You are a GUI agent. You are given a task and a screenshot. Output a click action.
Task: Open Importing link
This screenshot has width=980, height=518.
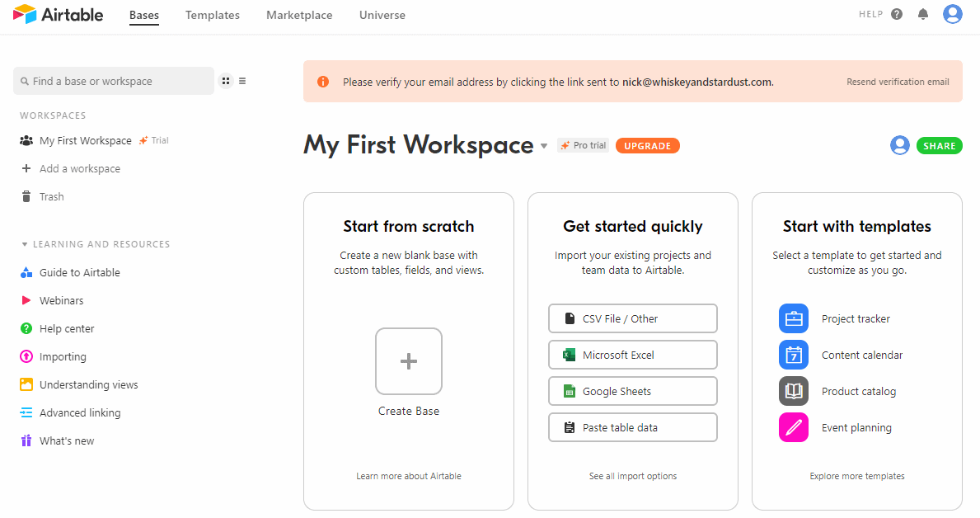(63, 356)
